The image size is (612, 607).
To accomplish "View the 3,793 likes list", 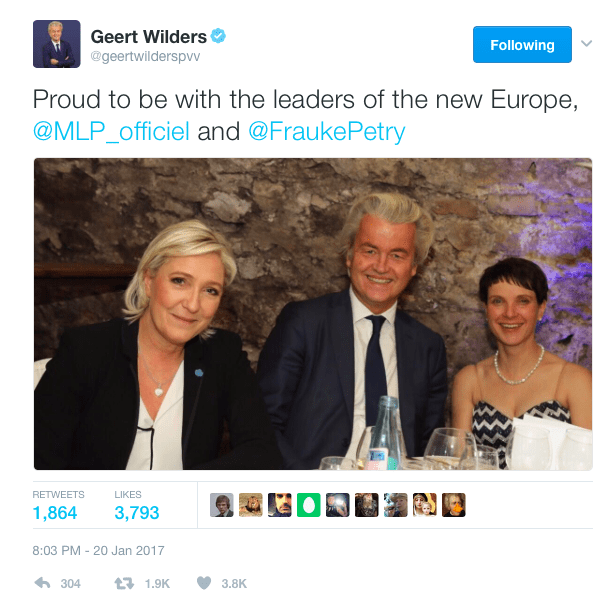I will (137, 506).
